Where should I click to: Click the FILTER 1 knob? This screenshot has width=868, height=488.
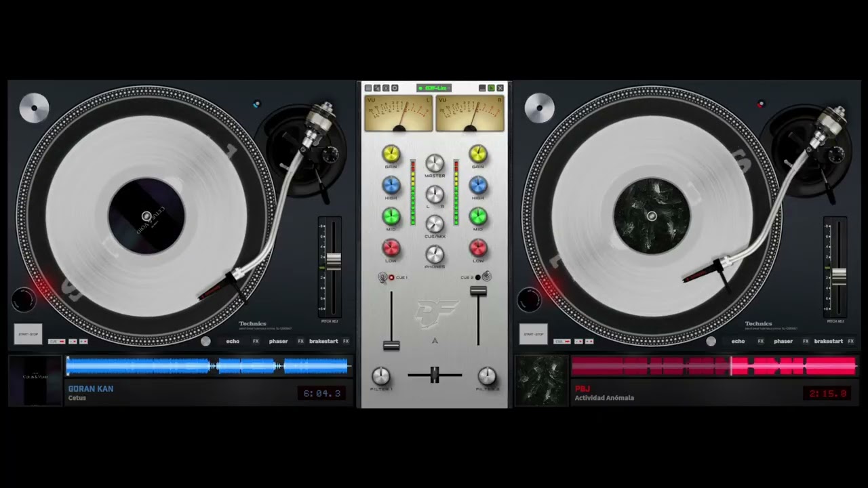pos(381,376)
